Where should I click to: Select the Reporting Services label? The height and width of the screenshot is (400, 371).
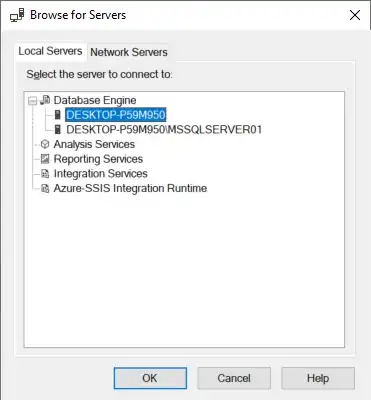click(98, 159)
